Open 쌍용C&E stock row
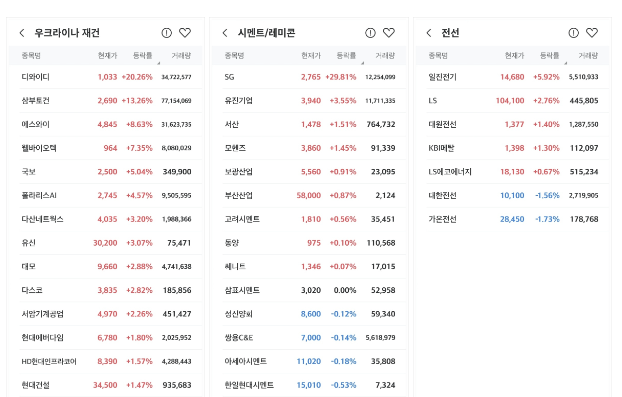The width and height of the screenshot is (622, 397). coord(309,338)
